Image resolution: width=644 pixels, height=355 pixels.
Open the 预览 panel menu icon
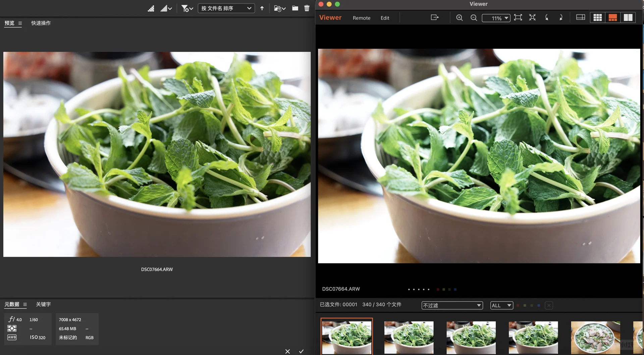click(20, 23)
